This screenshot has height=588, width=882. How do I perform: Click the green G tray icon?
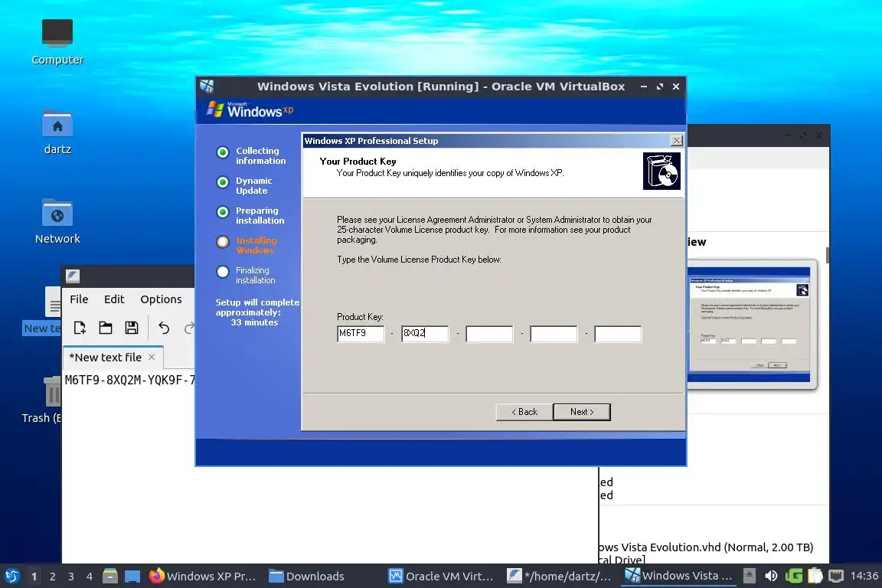tap(794, 577)
